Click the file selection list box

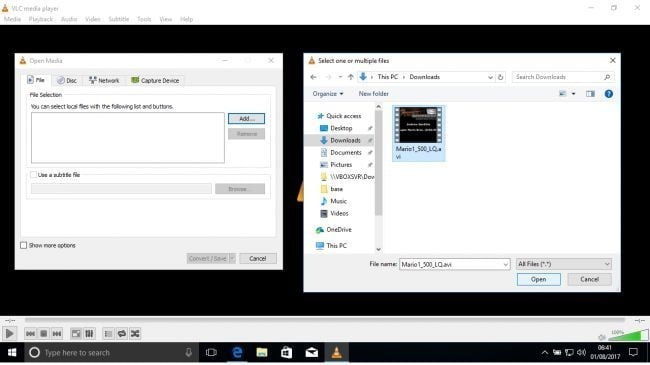[x=128, y=138]
